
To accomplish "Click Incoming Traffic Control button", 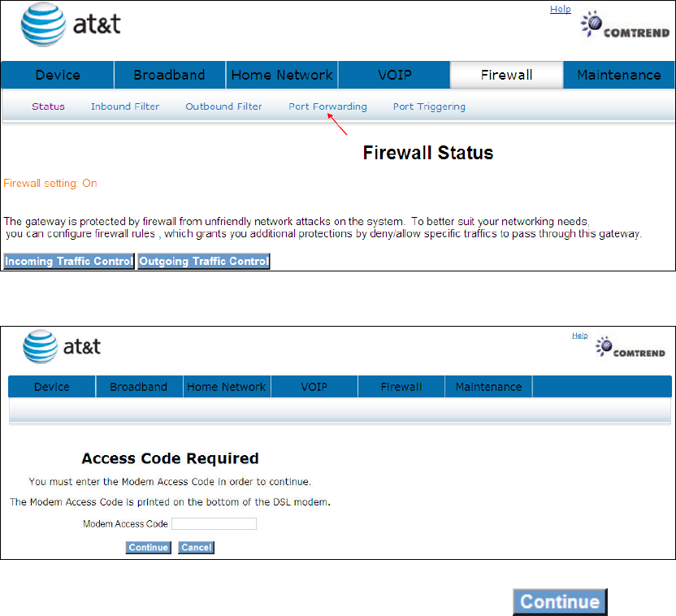I will (69, 261).
